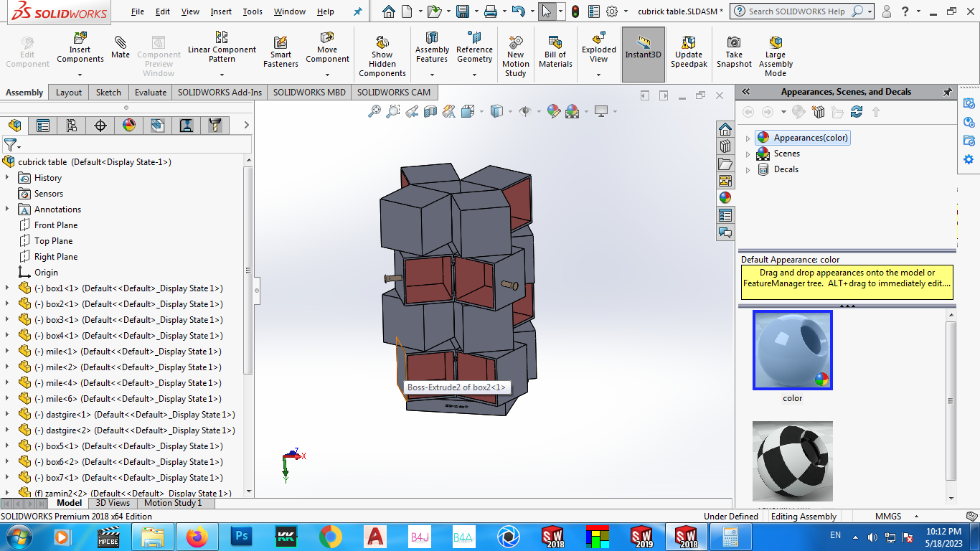Open the Motion Study 1 tab
The height and width of the screenshot is (551, 980).
174,503
